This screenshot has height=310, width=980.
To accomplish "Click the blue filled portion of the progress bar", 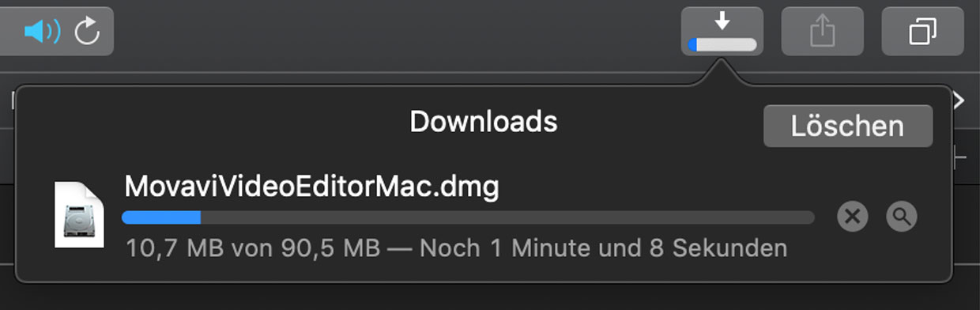I will (161, 217).
